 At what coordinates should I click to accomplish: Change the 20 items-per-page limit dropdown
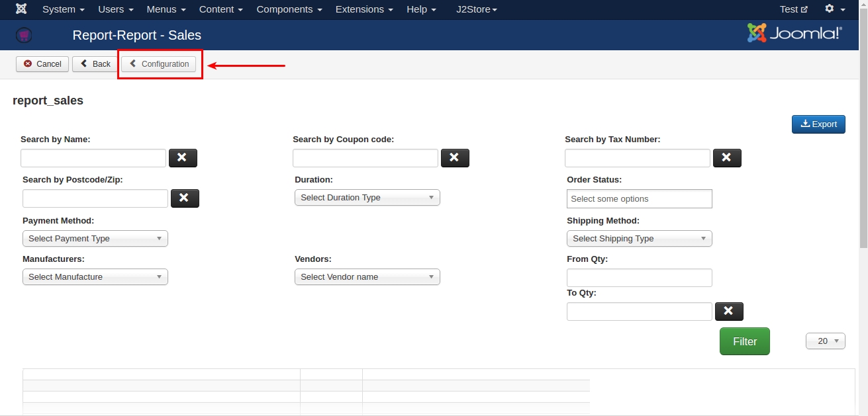[x=825, y=341]
